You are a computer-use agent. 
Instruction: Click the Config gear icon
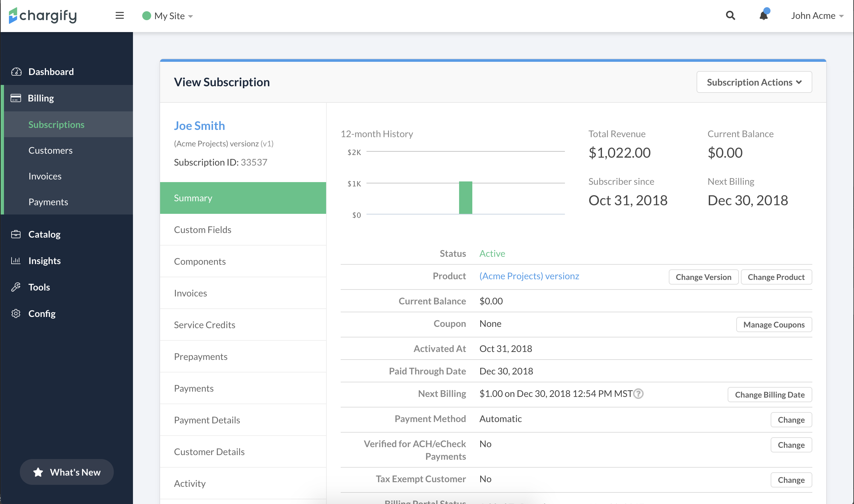(16, 314)
